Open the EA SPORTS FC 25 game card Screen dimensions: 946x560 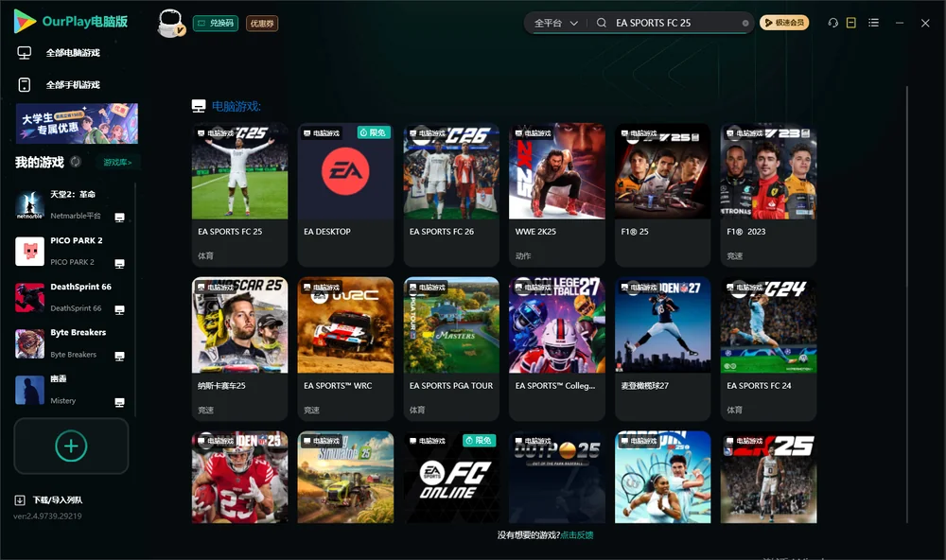click(x=239, y=195)
